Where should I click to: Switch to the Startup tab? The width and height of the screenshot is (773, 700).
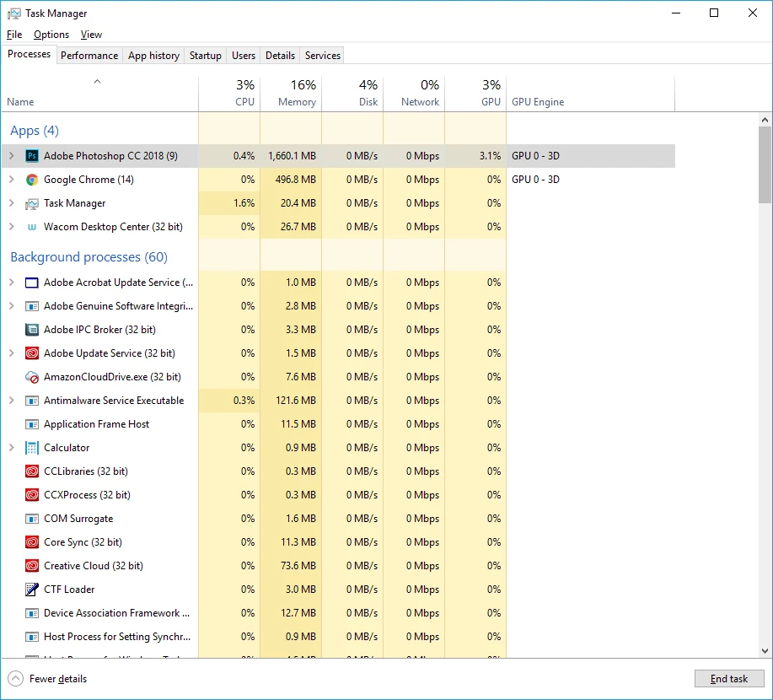(x=206, y=56)
